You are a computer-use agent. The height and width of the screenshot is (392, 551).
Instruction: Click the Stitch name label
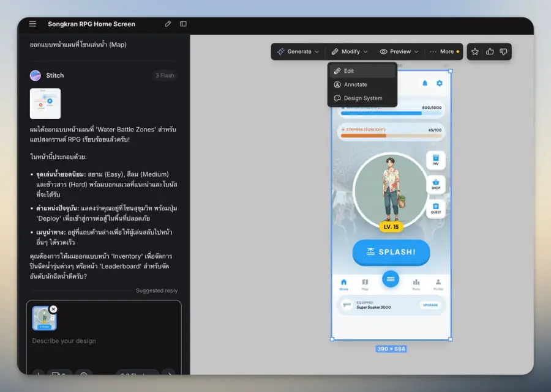[55, 75]
